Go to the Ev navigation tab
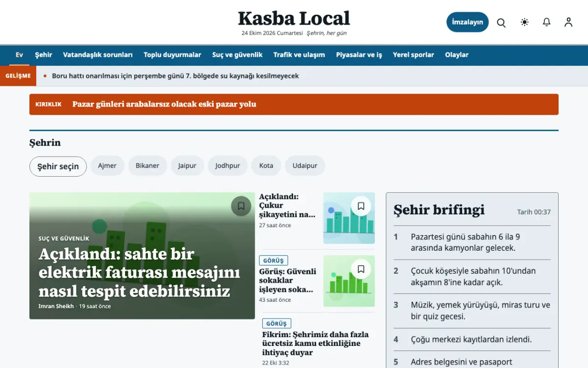Image resolution: width=588 pixels, height=368 pixels. (x=19, y=55)
